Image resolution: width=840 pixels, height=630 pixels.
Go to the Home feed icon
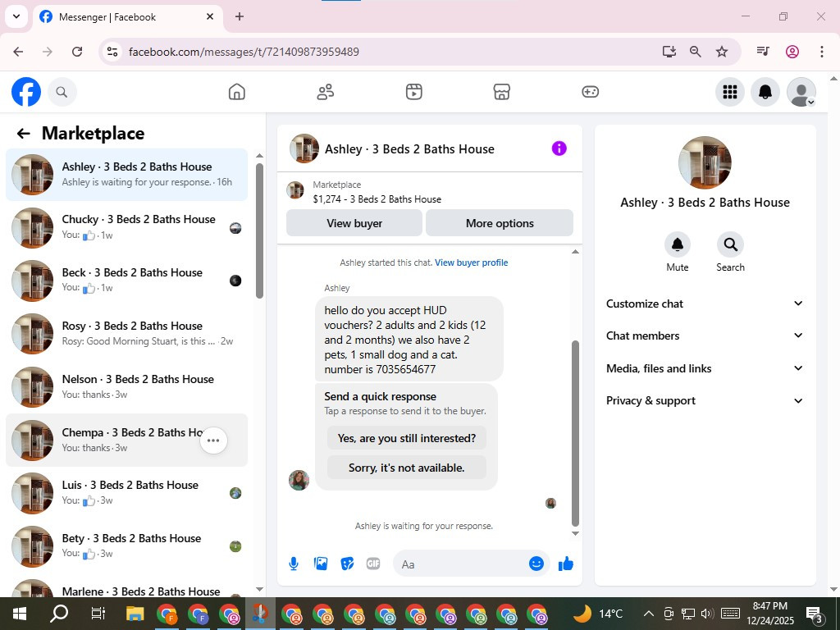tap(237, 92)
